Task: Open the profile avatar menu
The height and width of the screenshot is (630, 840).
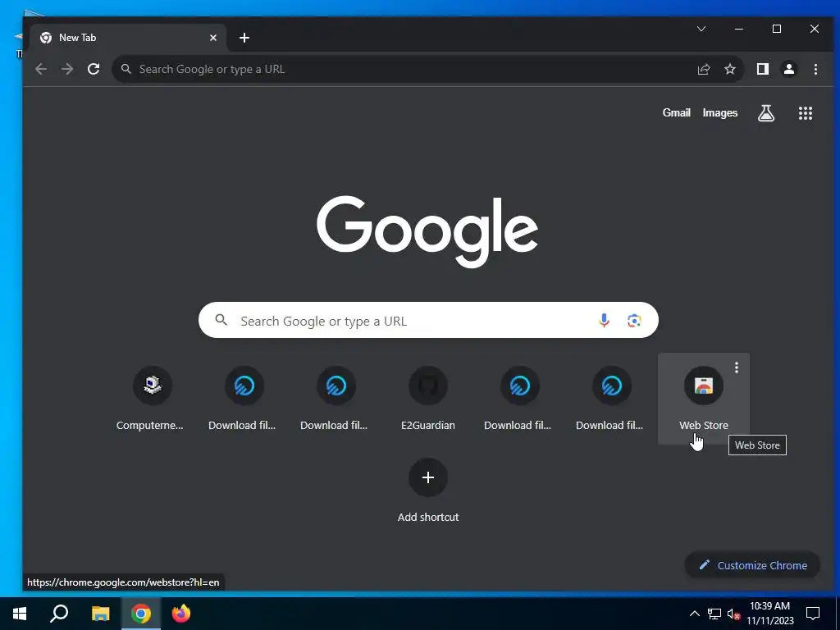Action: (788, 69)
